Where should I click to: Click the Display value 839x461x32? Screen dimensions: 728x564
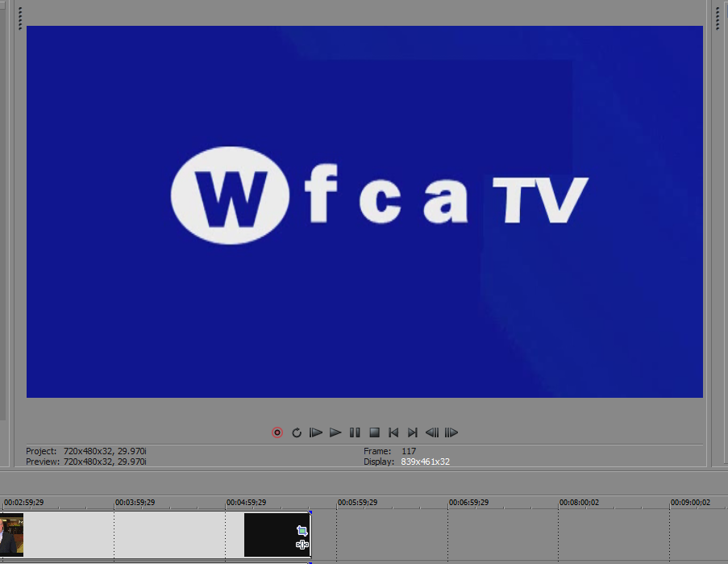pos(426,462)
